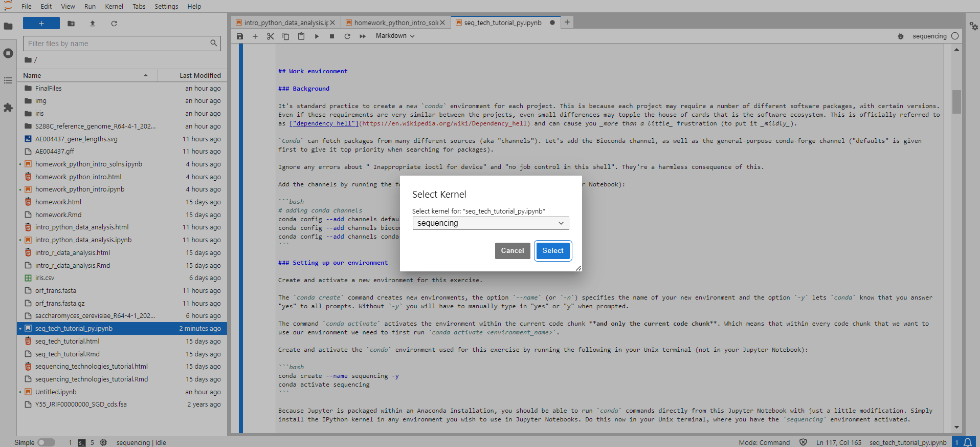The width and height of the screenshot is (980, 447).
Task: Click the sequencing kernel name in toolbar
Action: 929,36
